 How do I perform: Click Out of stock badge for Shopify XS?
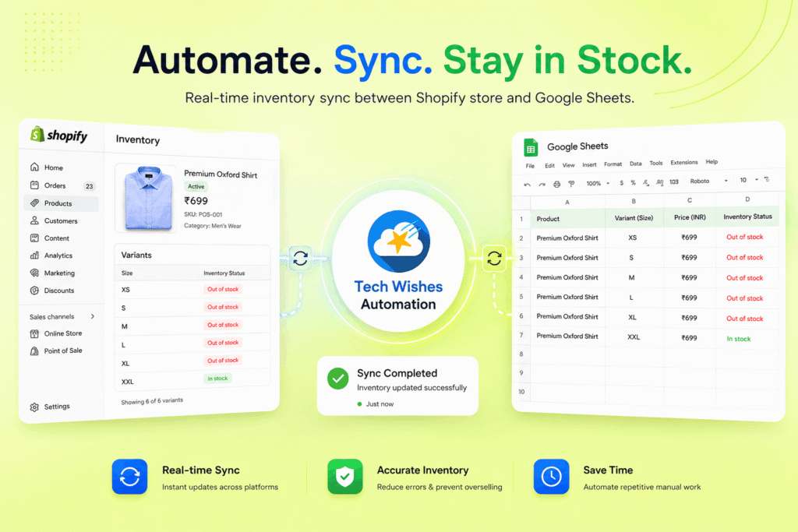click(223, 290)
